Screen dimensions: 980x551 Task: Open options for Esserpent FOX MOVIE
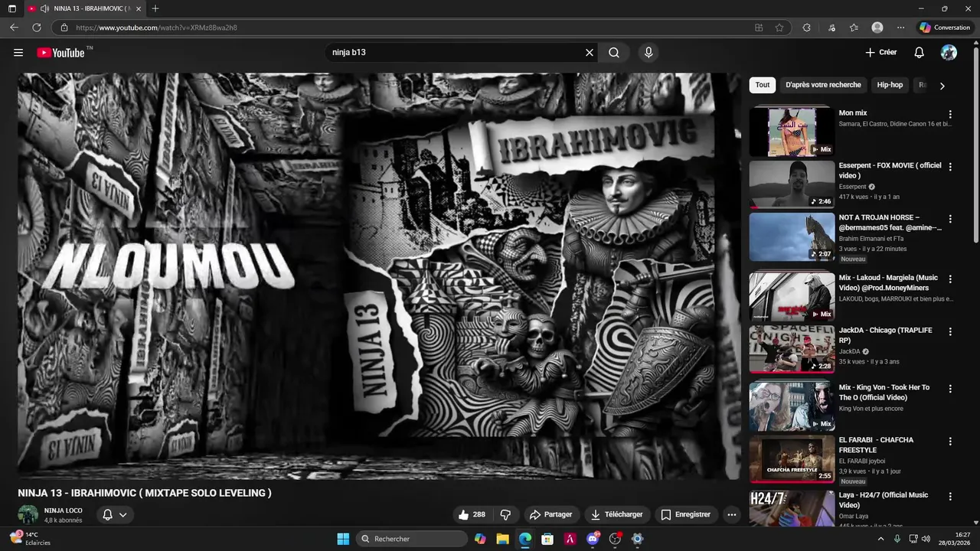950,167
